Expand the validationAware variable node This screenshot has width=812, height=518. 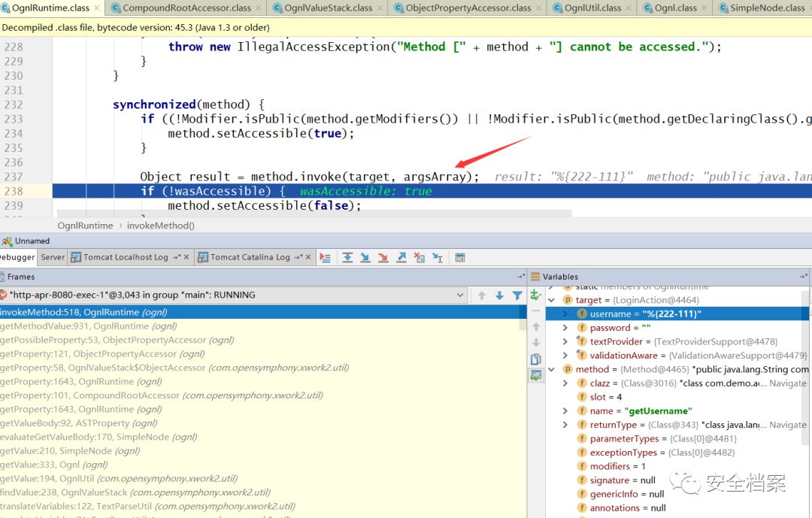565,356
